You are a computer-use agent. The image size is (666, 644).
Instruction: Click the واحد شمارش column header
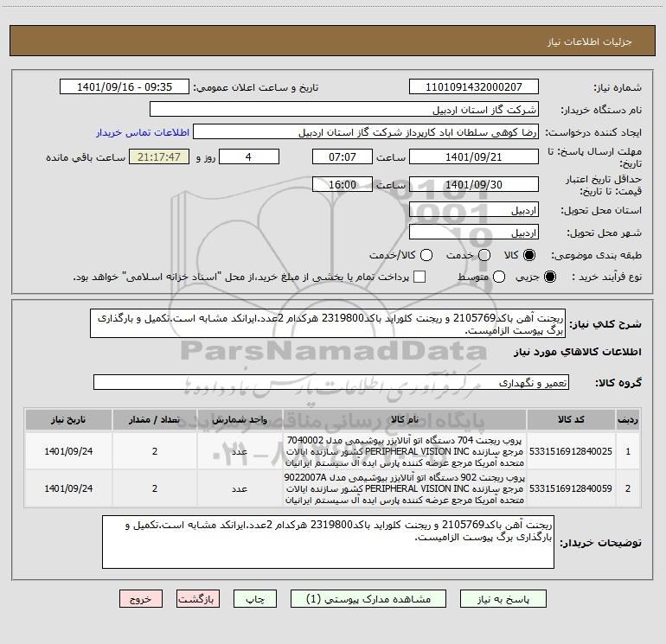[240, 420]
